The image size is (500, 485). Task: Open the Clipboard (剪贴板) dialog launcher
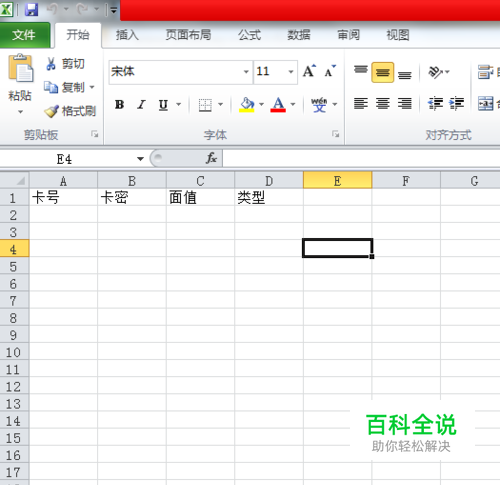tap(95, 134)
